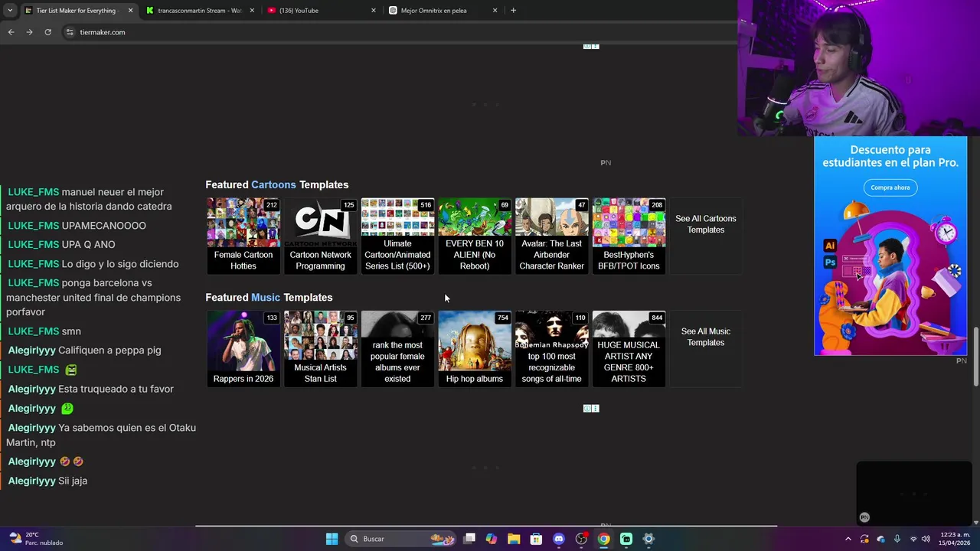Open Settings gear taskbar icon
Screen dimensions: 980x551
(x=648, y=539)
